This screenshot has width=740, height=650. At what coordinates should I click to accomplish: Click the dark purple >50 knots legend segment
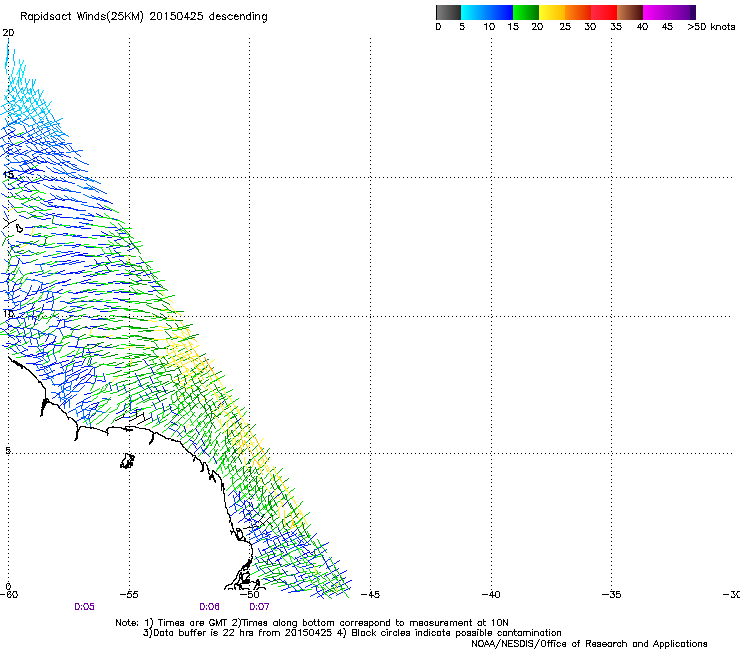pyautogui.click(x=692, y=12)
